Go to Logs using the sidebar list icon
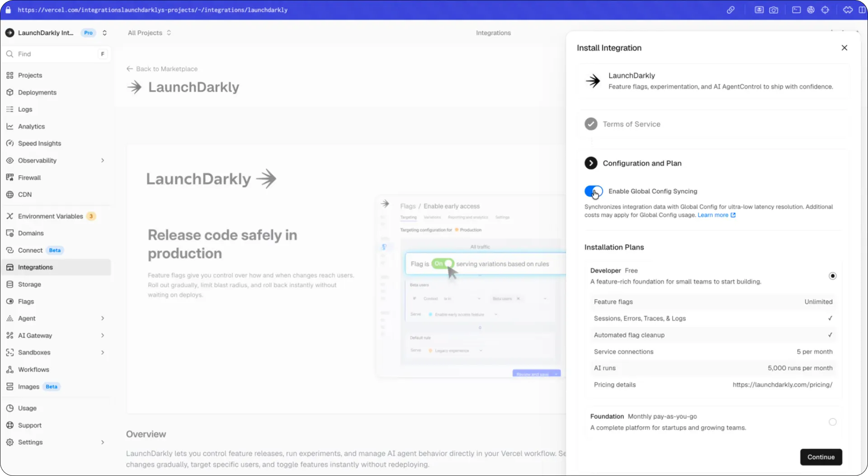Viewport: 868px width, 476px height. tap(10, 109)
